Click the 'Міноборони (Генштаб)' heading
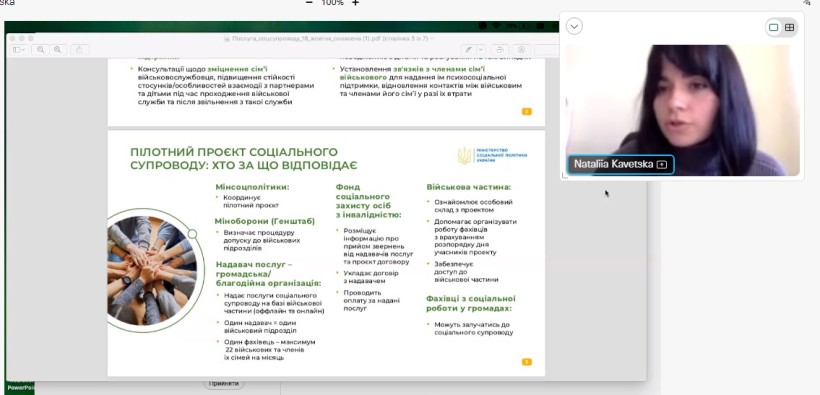This screenshot has height=395, width=820. [265, 221]
